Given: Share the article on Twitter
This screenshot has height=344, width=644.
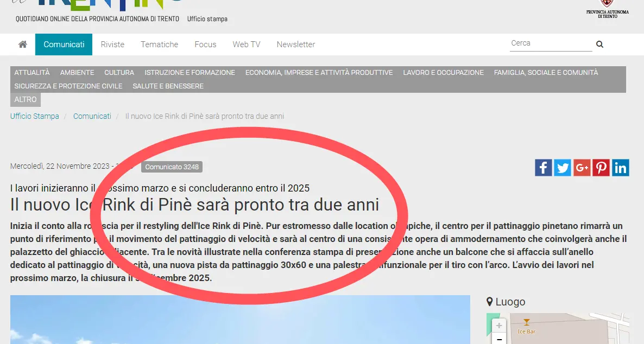Looking at the screenshot, I should [x=563, y=168].
